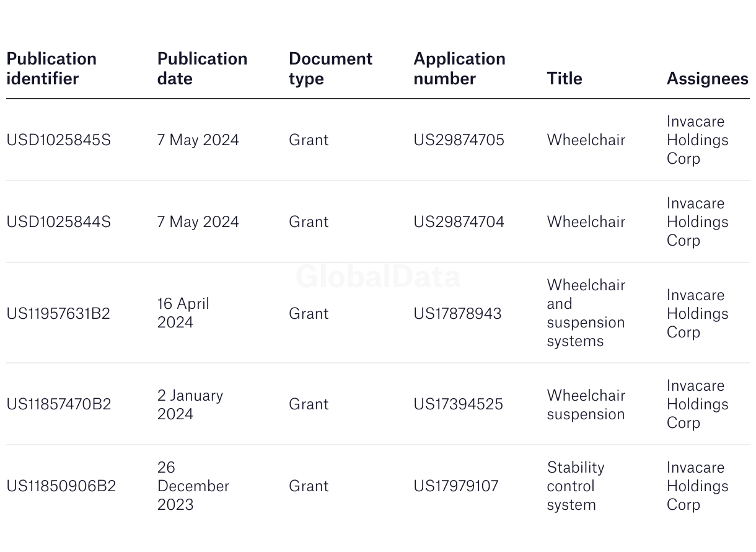This screenshot has height=552, width=756.
Task: Click the 16 April 2024 date cell
Action: coord(183,313)
